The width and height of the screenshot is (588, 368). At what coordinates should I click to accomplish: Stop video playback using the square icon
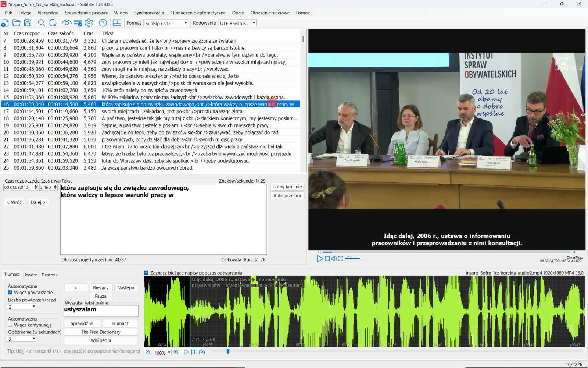point(327,259)
